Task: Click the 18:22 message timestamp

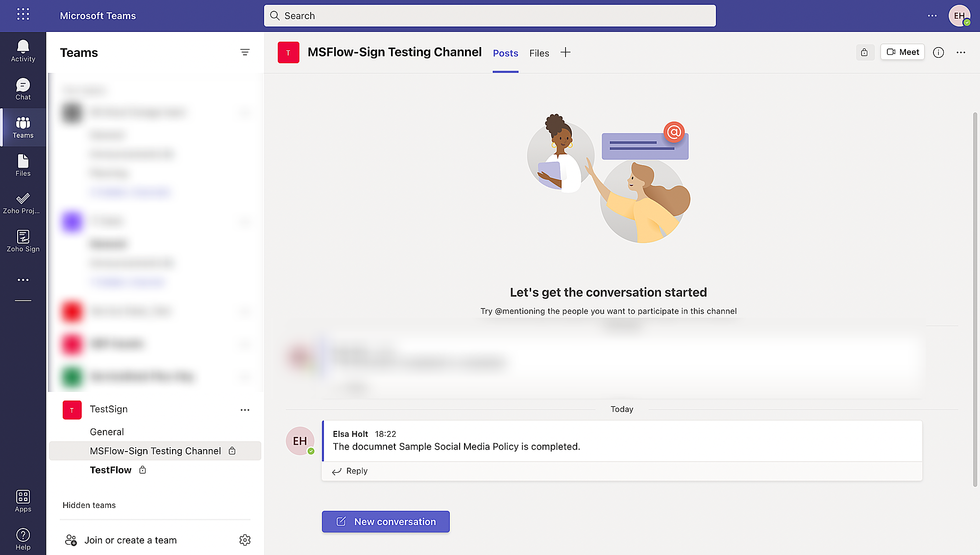Action: (x=386, y=434)
